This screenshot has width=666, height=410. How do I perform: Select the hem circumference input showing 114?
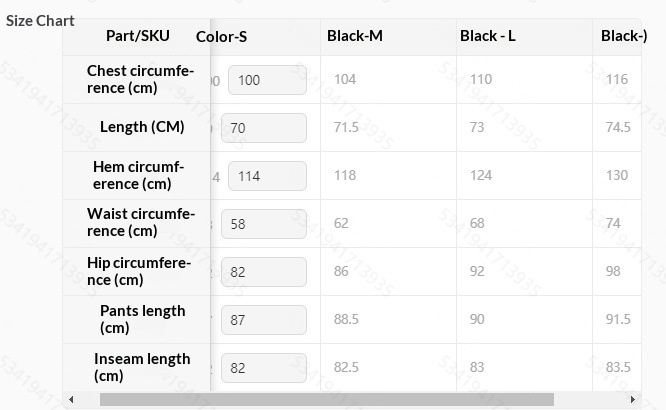point(267,176)
